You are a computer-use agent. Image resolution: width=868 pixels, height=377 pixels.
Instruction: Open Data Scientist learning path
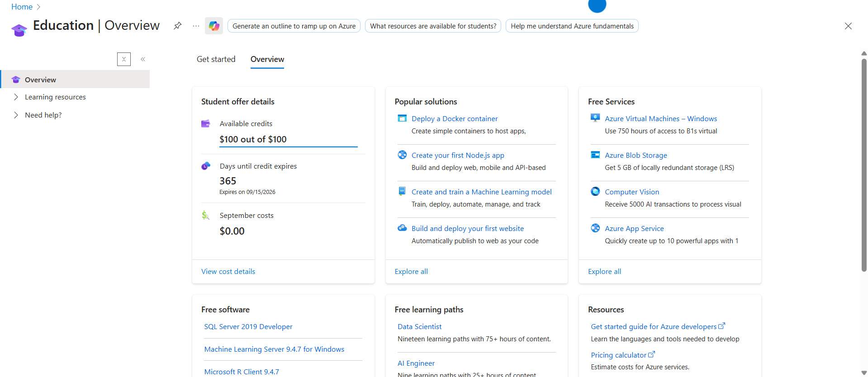tap(419, 327)
